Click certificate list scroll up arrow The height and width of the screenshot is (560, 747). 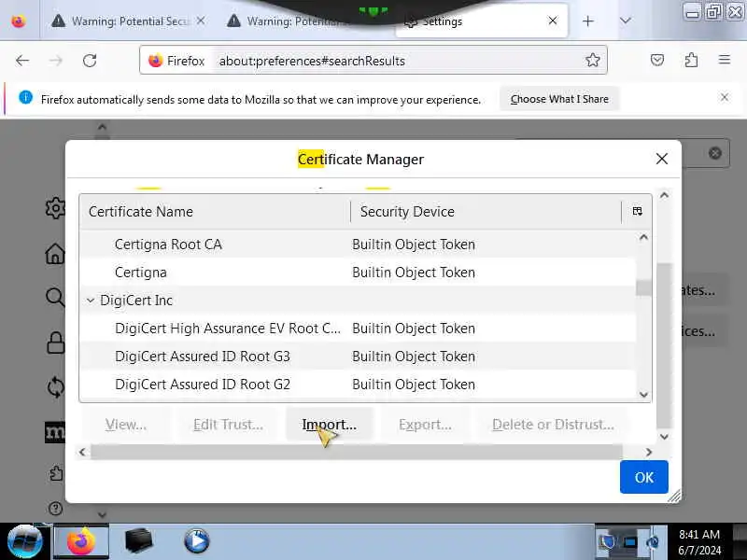pos(643,237)
